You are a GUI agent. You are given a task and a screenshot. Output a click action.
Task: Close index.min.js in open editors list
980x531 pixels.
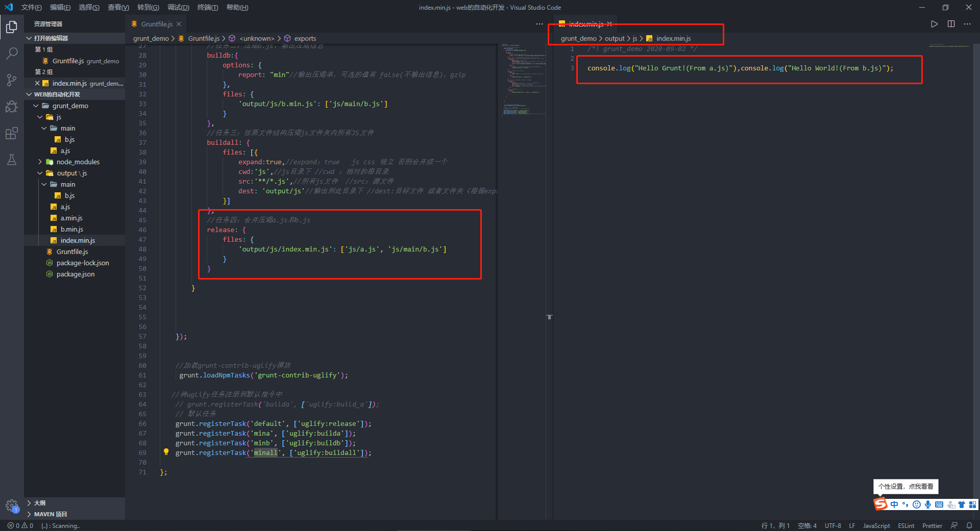pyautogui.click(x=37, y=83)
